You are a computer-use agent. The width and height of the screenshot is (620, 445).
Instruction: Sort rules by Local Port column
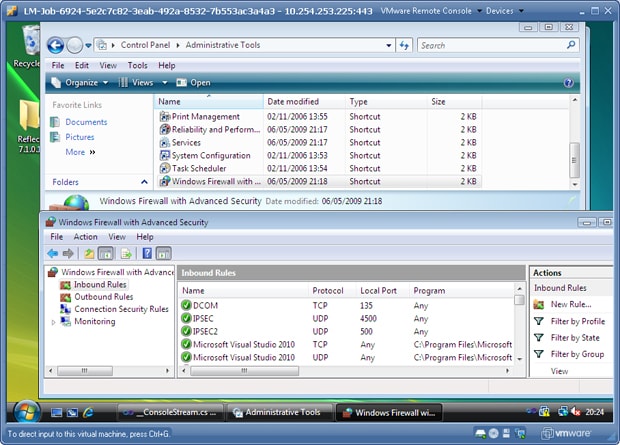click(x=382, y=291)
